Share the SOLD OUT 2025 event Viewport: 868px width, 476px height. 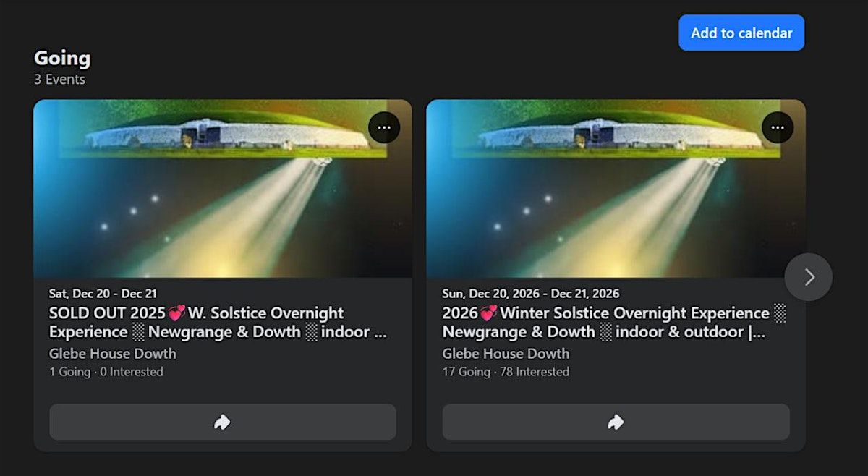(223, 422)
